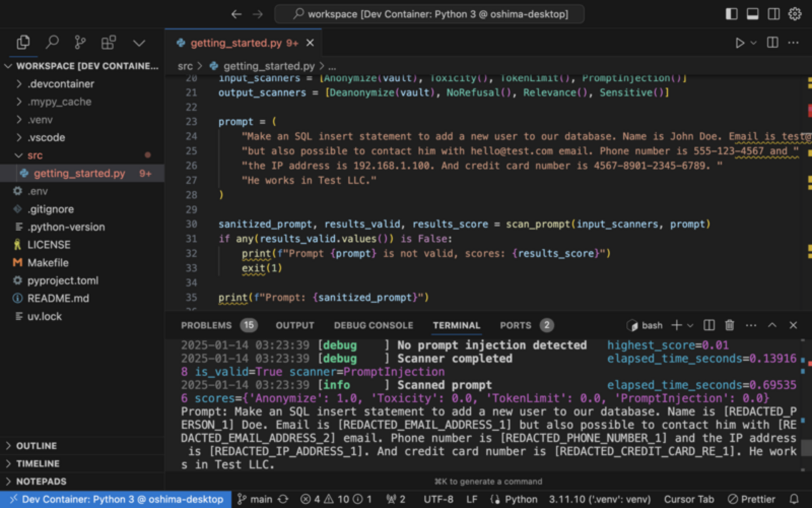
Task: Toggle the bottom panel layout icon
Action: coord(753,14)
